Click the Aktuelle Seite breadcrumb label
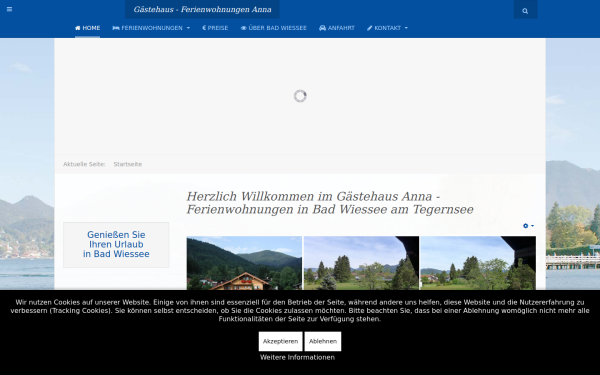The height and width of the screenshot is (375, 600). tap(84, 164)
